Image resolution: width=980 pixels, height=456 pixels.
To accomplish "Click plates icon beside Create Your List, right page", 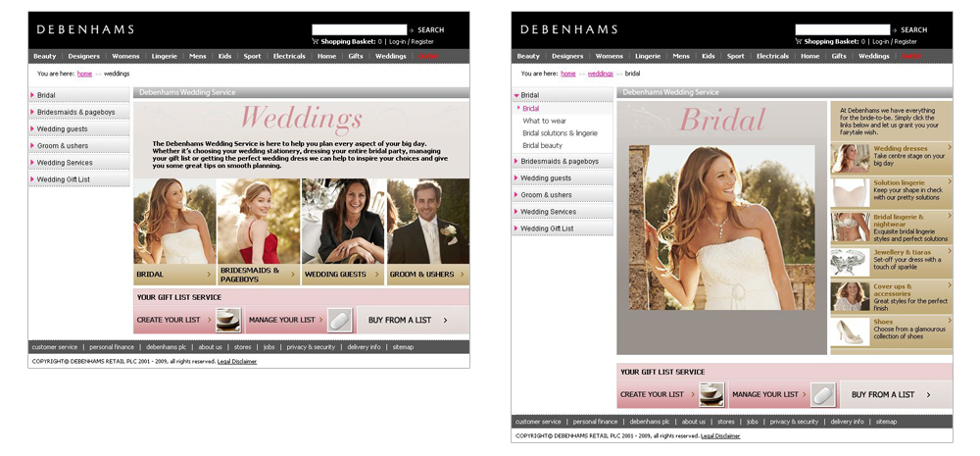I will pos(711,394).
